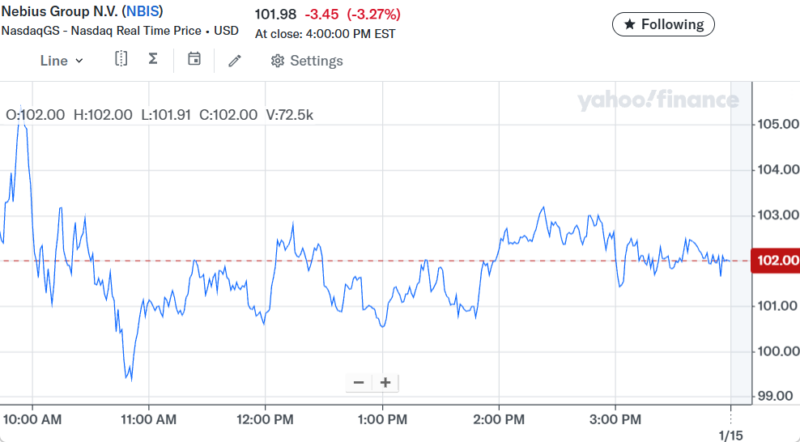
Task: Click the NBIS ticker symbol link
Action: pyautogui.click(x=142, y=12)
